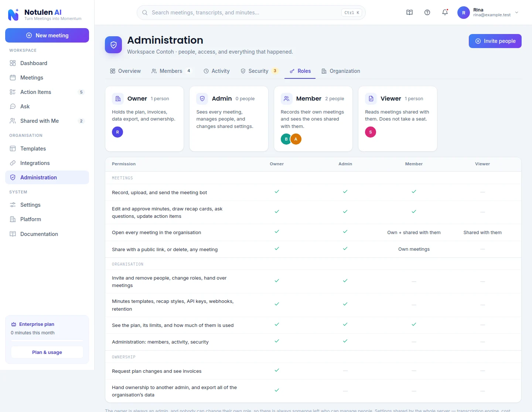Open Platform in sidebar
This screenshot has width=532, height=412.
(x=47, y=219)
